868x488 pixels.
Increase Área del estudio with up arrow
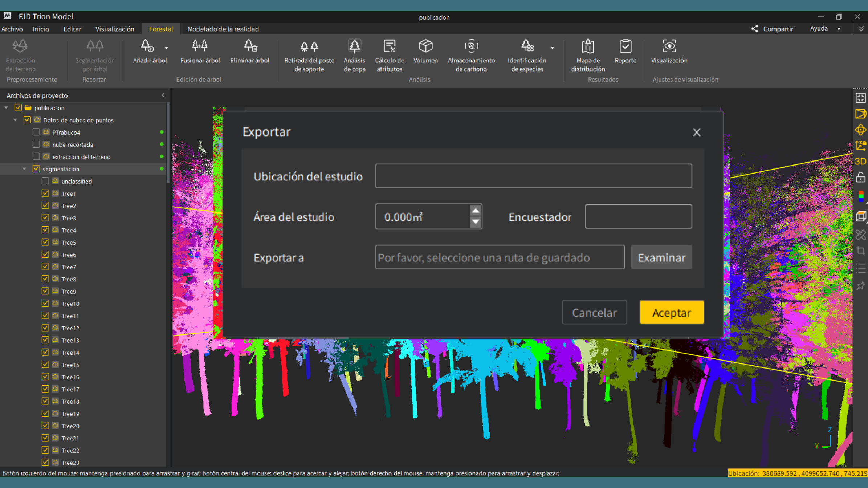click(476, 211)
